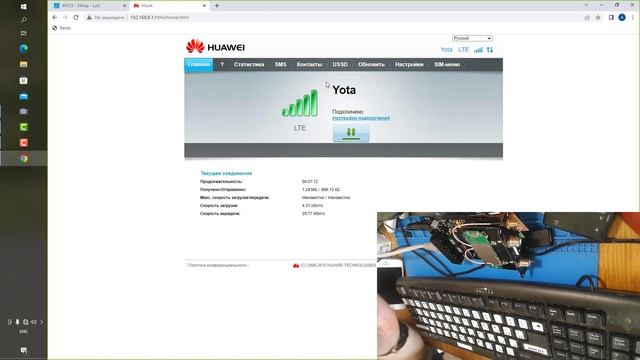Image resolution: width=640 pixels, height=360 pixels.
Task: Open the SIM-меню item
Action: click(x=447, y=64)
